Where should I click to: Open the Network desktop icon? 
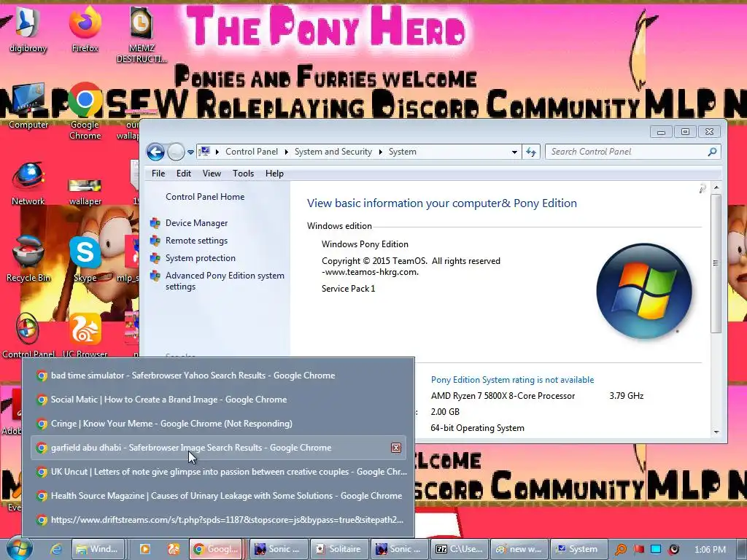pos(28,184)
